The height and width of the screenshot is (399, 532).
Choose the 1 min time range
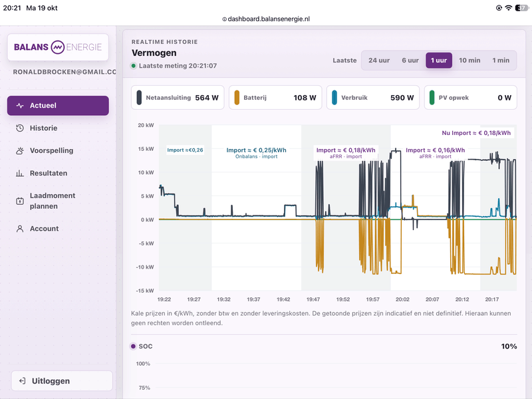click(501, 61)
